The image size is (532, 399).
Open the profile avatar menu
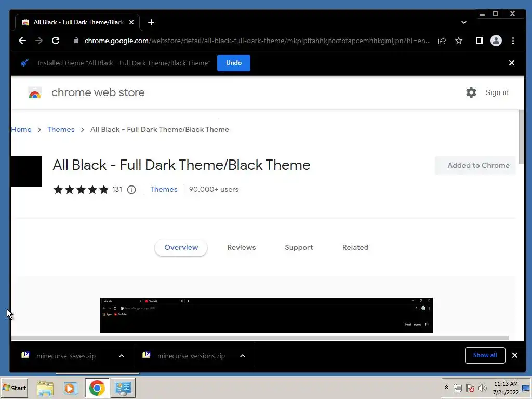point(496,41)
